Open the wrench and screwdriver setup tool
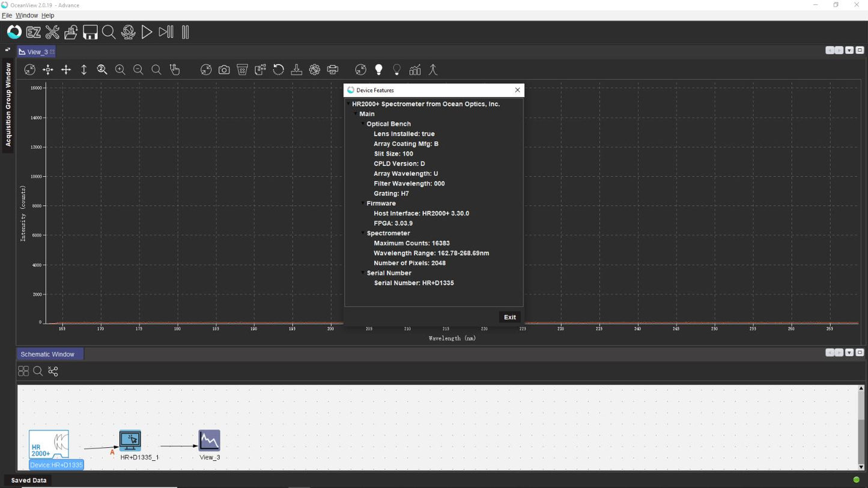Image resolution: width=868 pixels, height=488 pixels. point(52,32)
